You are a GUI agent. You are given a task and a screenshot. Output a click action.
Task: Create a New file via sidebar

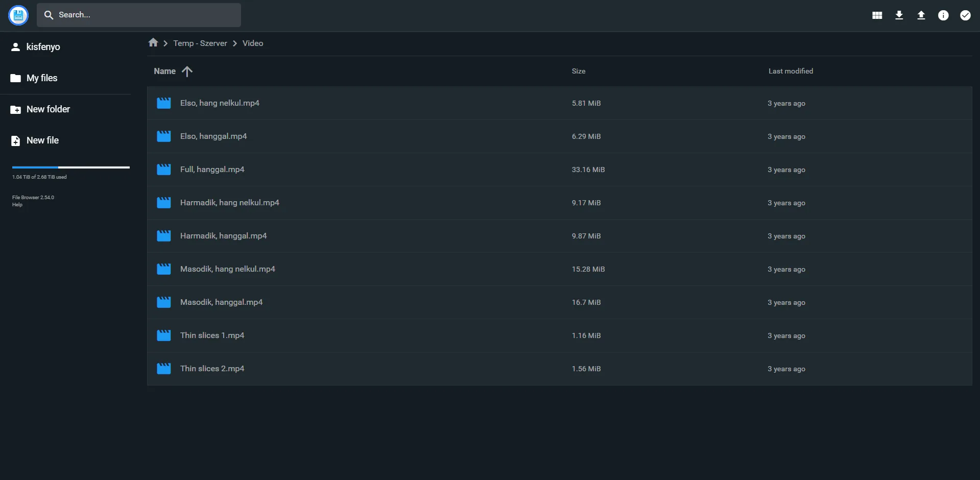pyautogui.click(x=42, y=140)
